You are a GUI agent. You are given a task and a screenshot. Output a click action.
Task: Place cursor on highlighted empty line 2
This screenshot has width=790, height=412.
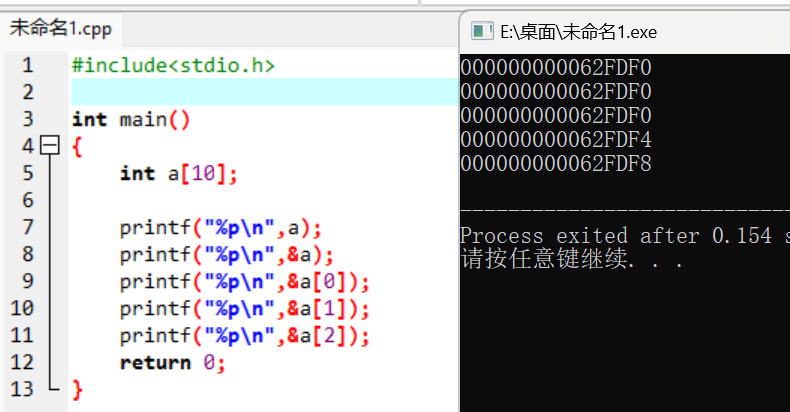click(x=265, y=92)
